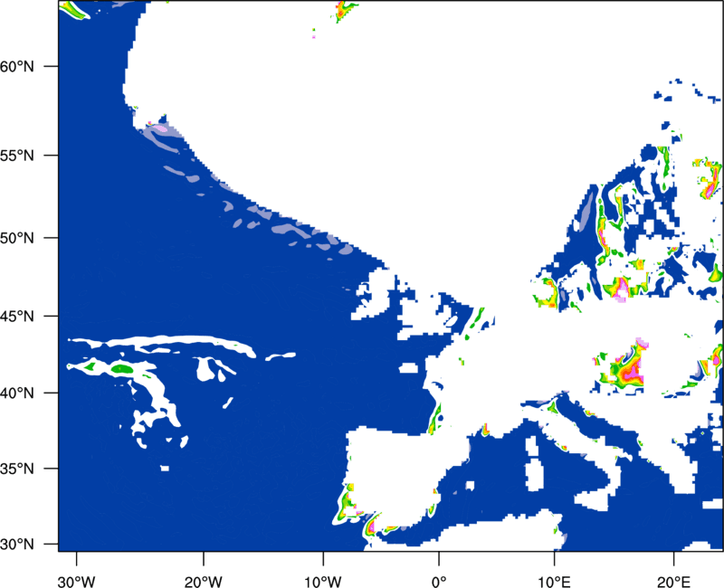Screen dimensions: 724x588
Task: Click the 0° longitude label
Action: click(x=439, y=582)
